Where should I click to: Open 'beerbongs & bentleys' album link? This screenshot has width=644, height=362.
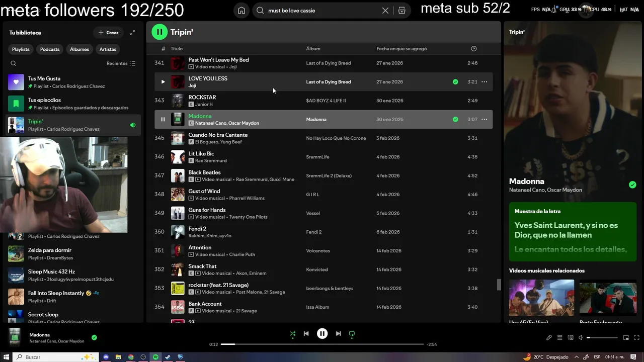[330, 289]
